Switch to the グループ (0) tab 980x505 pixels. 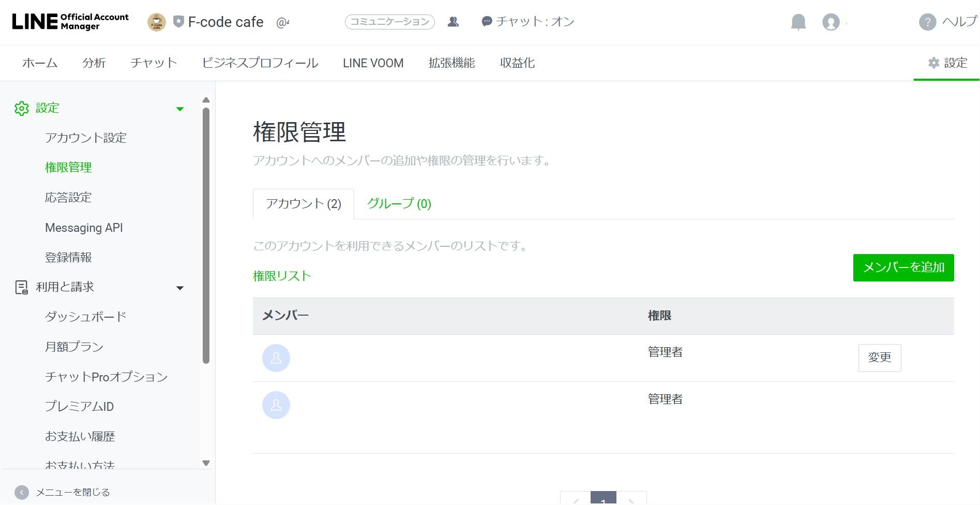[399, 204]
